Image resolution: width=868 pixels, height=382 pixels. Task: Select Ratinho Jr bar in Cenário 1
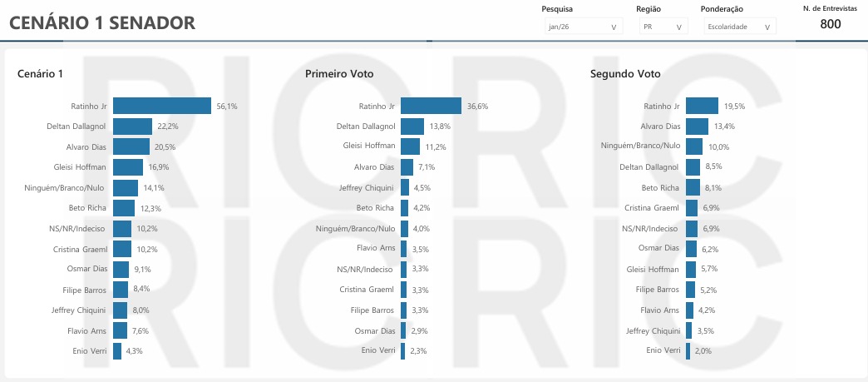pos(162,106)
